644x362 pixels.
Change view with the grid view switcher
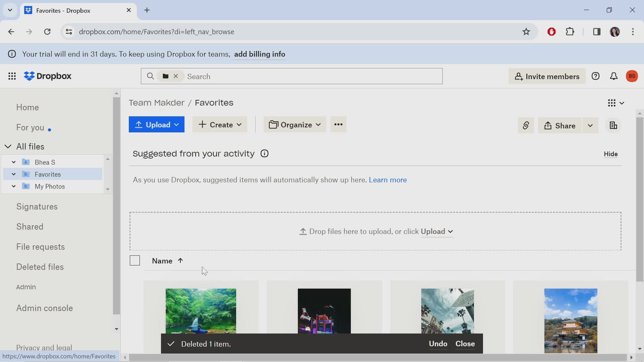[616, 103]
